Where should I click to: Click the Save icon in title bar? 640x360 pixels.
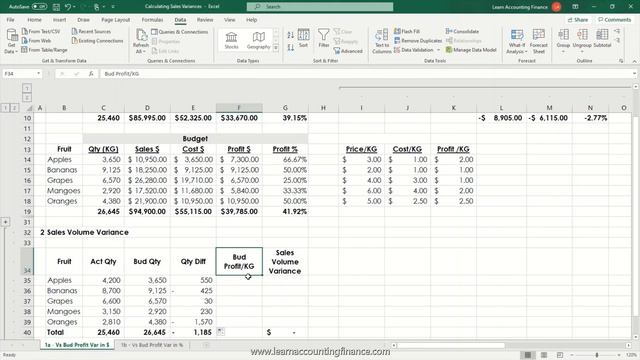tap(56, 7)
